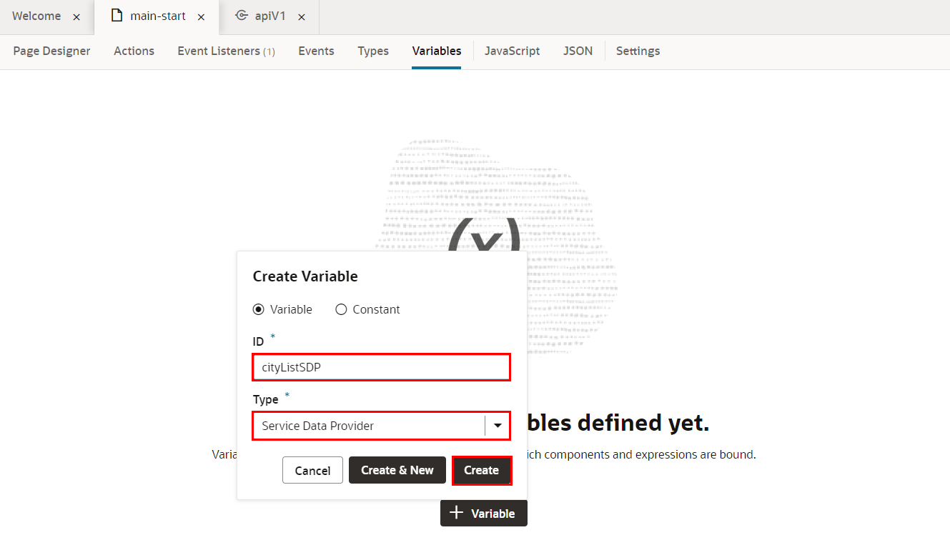Click the apiV1 service connection icon
The width and height of the screenshot is (950, 560).
click(242, 16)
